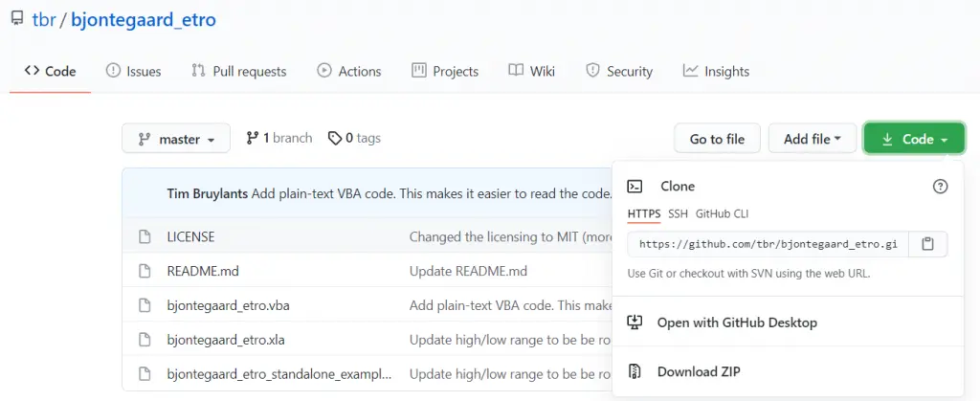The height and width of the screenshot is (401, 980).
Task: Open the Issues tab
Action: point(134,71)
